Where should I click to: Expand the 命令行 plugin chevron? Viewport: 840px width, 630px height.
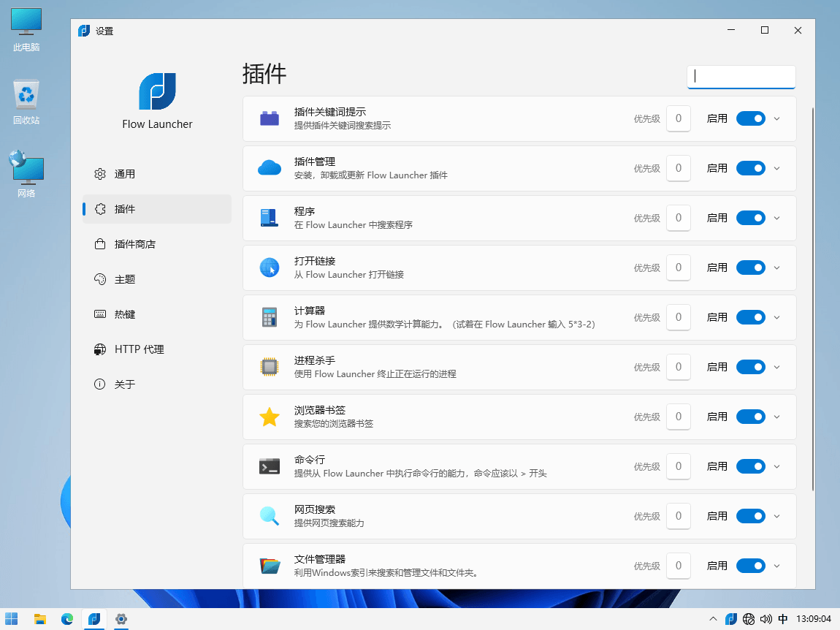776,466
